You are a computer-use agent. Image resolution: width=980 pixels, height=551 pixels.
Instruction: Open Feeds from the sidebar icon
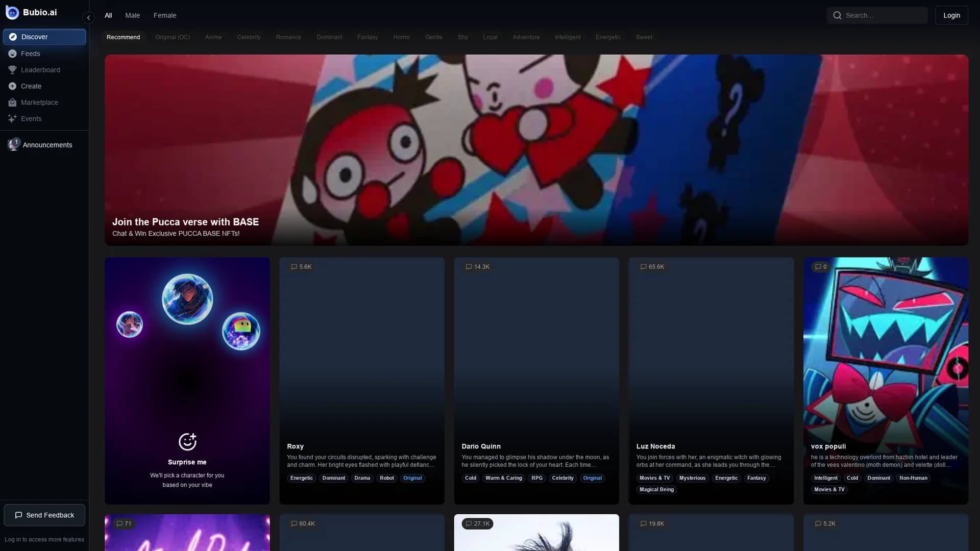[x=12, y=54]
